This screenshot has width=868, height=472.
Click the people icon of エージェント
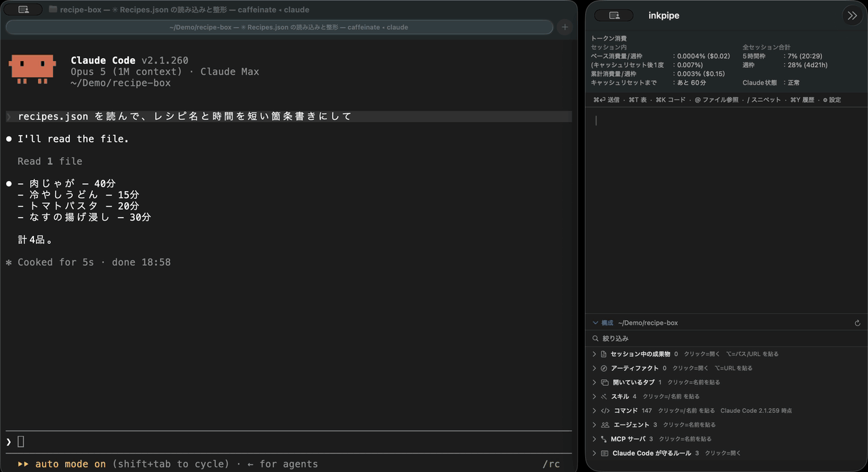tap(605, 425)
